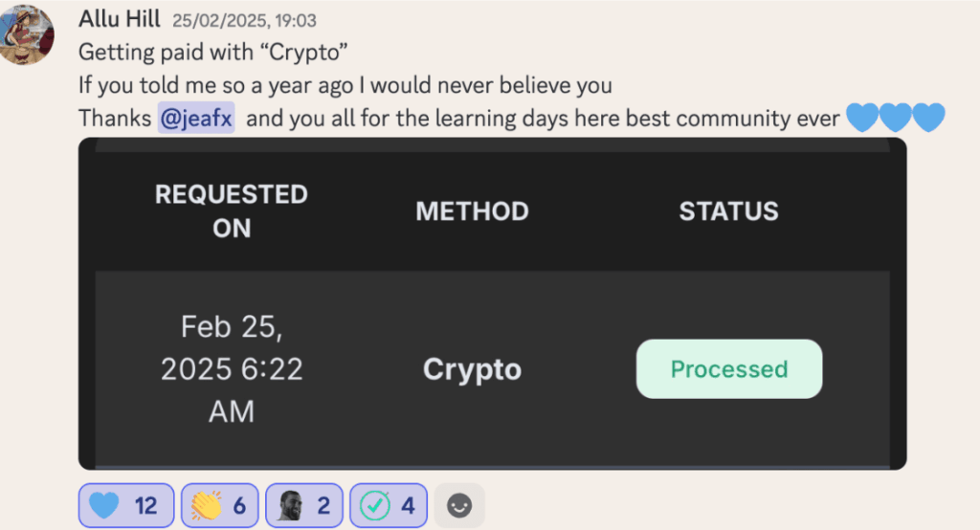
Task: Click the first blue heart emoji in message
Action: point(862,118)
